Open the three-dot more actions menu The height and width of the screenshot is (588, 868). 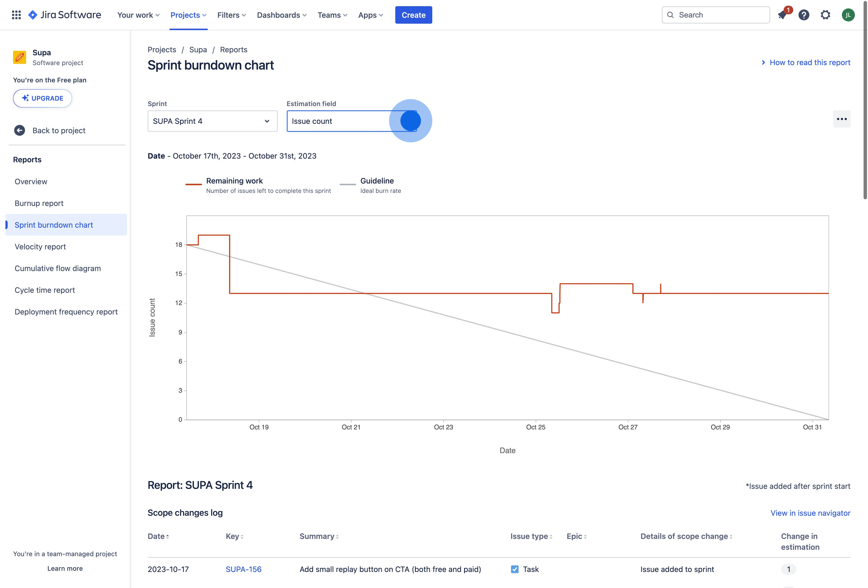tap(842, 119)
